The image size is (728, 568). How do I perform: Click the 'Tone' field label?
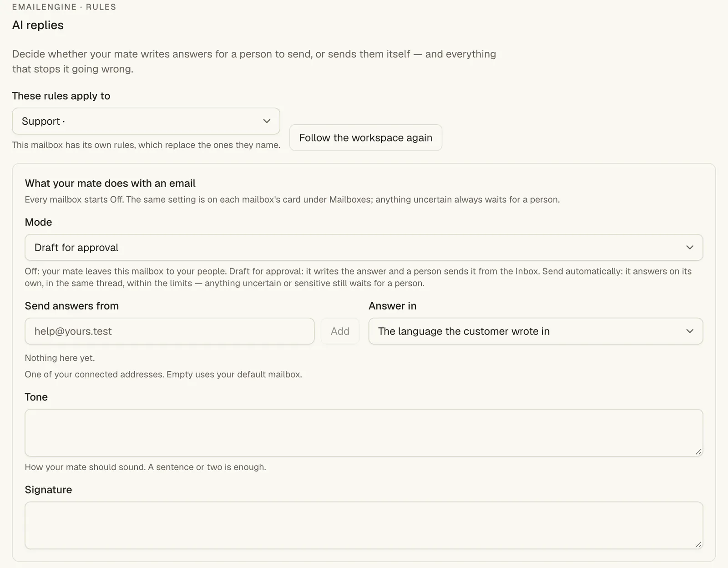[x=36, y=397]
